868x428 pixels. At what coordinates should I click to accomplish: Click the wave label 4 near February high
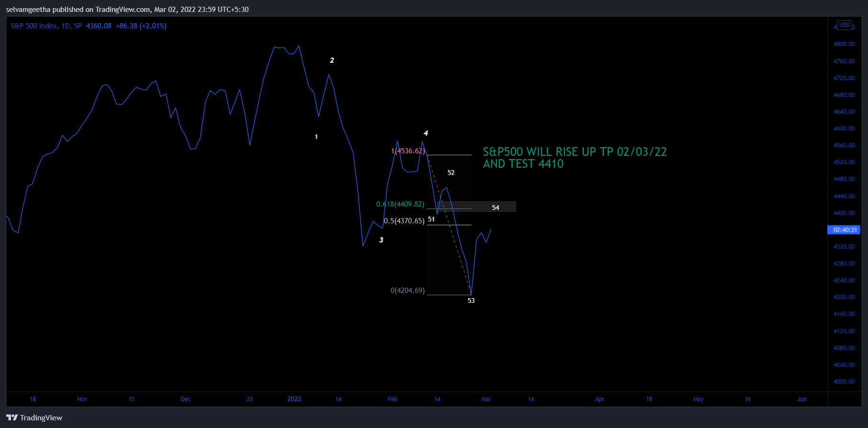(x=426, y=133)
